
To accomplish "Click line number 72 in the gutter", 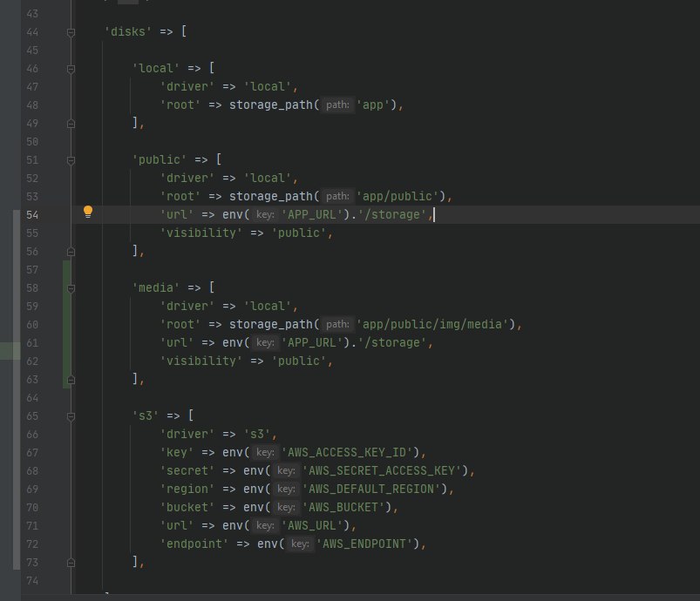I will pyautogui.click(x=32, y=544).
